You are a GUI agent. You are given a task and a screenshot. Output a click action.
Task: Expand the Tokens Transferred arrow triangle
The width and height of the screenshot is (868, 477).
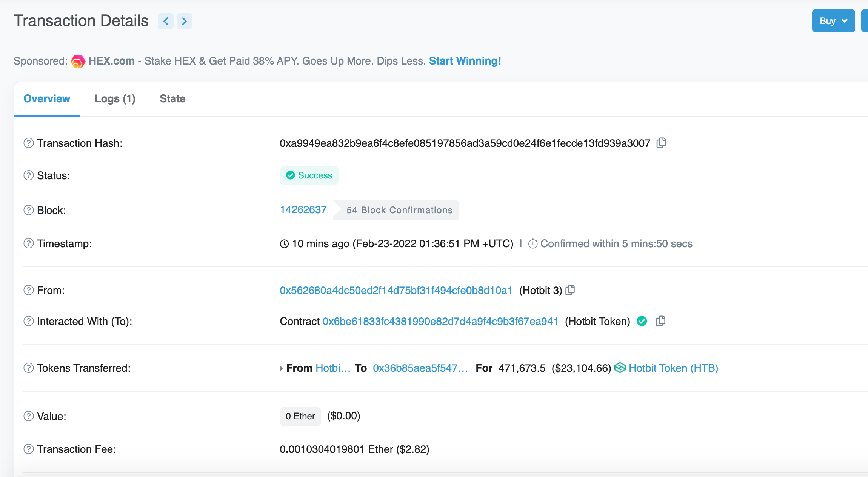(x=281, y=368)
